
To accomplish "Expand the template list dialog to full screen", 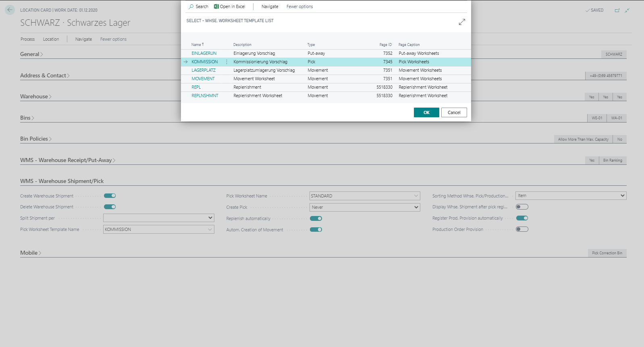I will click(x=462, y=22).
